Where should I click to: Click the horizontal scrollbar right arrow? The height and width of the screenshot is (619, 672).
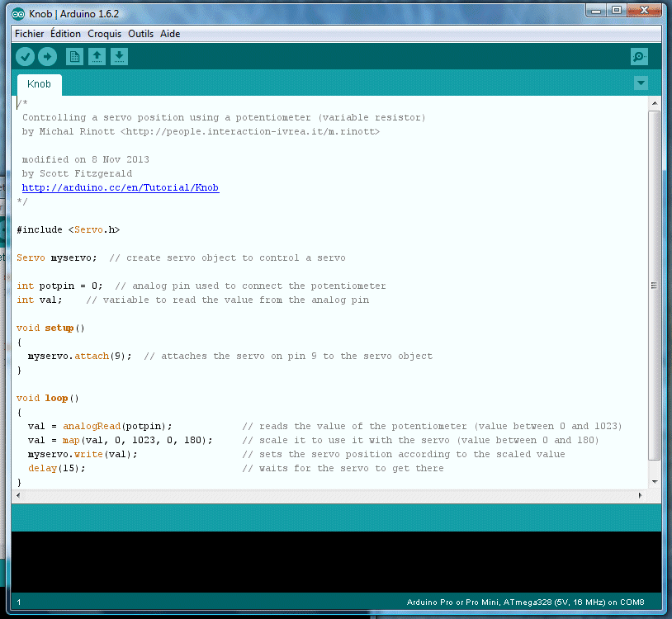pos(640,495)
